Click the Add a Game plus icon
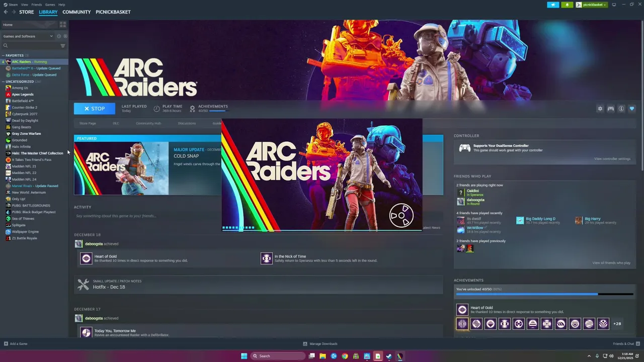Screen dimensions: 644x362 [x=6, y=344]
